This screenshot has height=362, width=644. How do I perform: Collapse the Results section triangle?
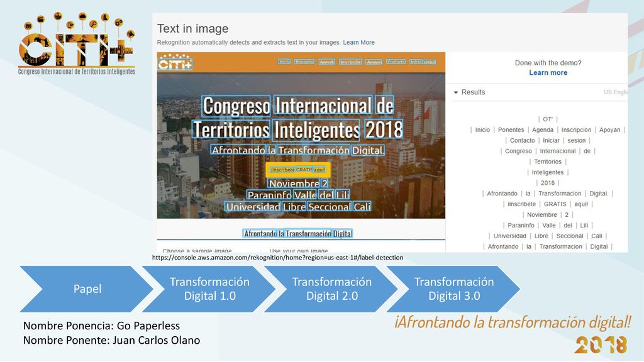pyautogui.click(x=455, y=92)
